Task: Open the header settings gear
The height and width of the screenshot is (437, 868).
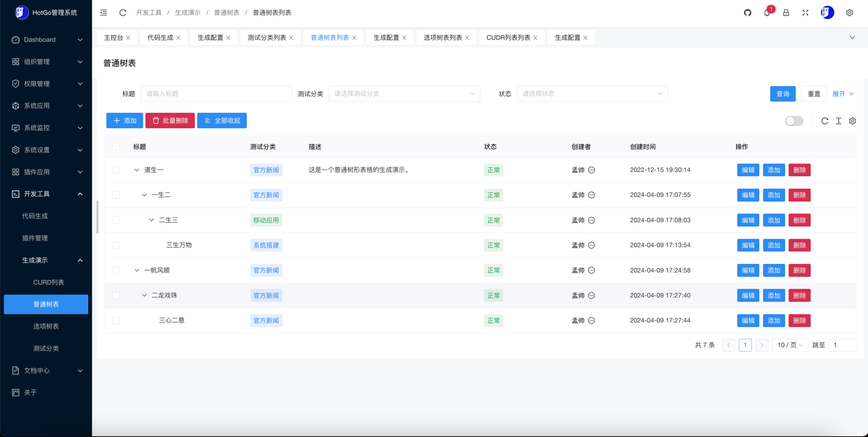Action: [x=850, y=13]
